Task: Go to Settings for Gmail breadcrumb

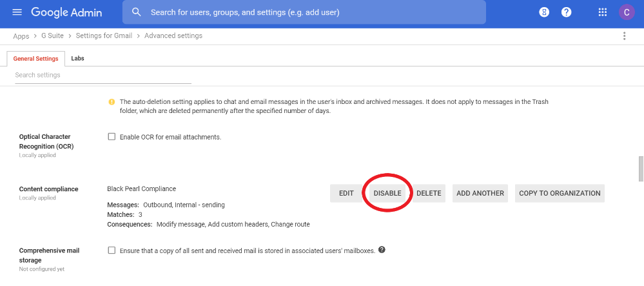Action: click(104, 36)
